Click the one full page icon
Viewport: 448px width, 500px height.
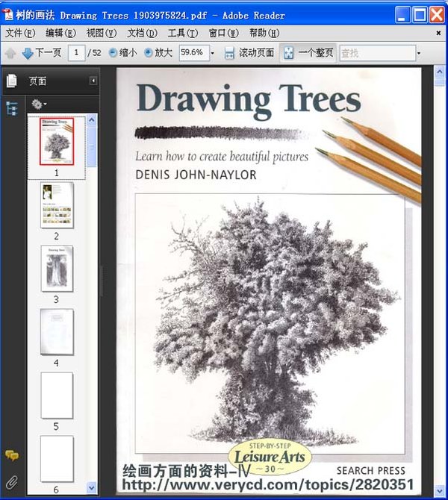coord(287,53)
